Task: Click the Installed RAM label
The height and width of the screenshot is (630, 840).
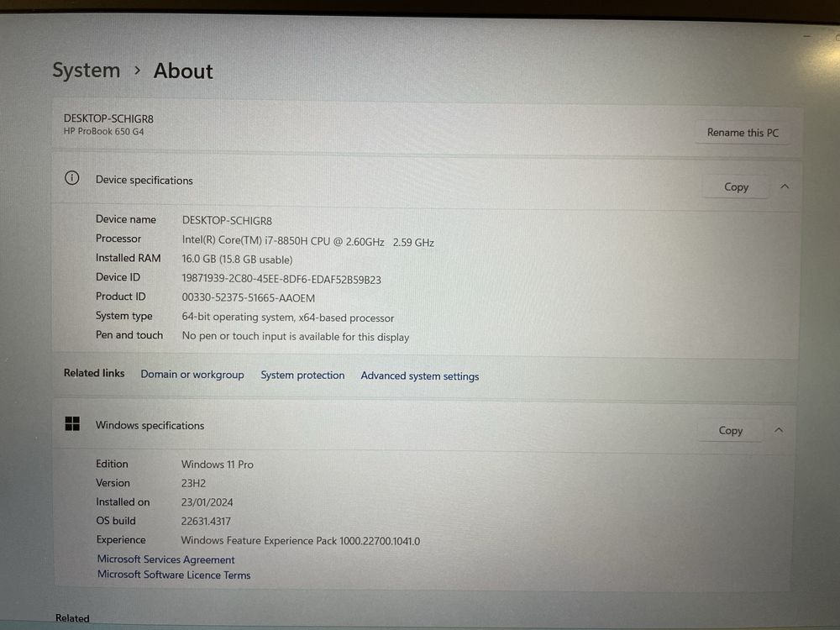Action: point(128,258)
